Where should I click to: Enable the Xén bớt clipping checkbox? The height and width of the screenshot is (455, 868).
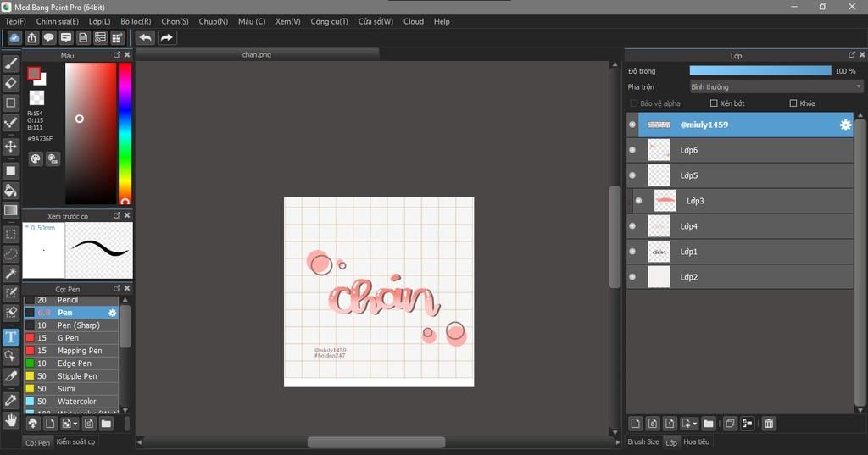(714, 103)
